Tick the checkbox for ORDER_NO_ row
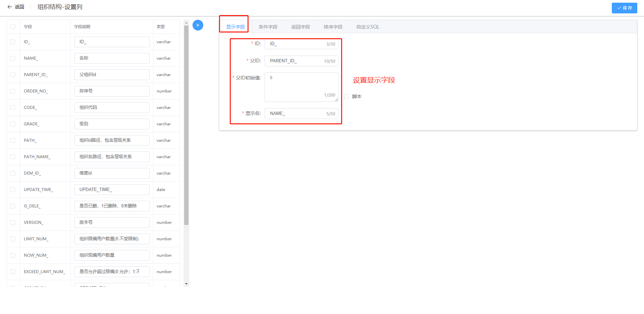Viewport: 644px width, 314px height. click(13, 91)
